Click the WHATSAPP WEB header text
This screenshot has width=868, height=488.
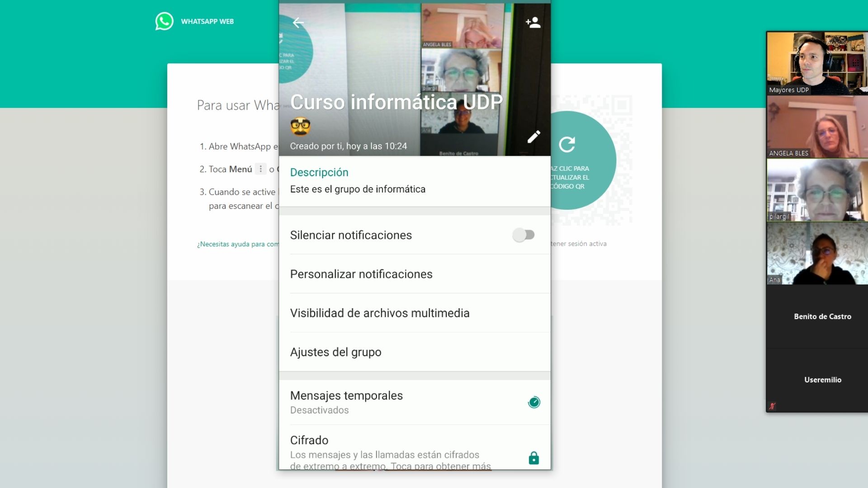208,21
